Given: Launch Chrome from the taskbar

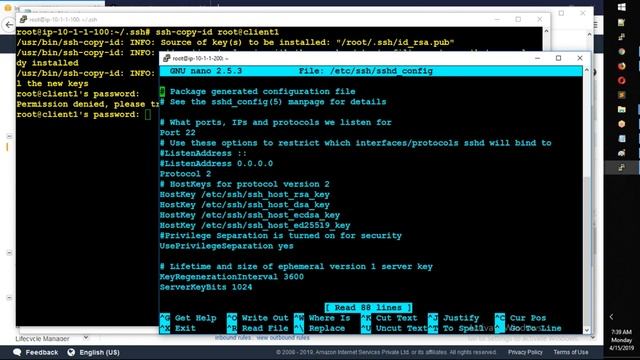Looking at the screenshot, I should [x=622, y=51].
